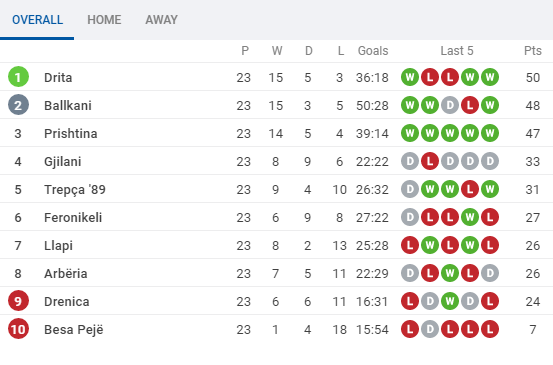This screenshot has height=365, width=553.
Task: Click Besa Pejë's grey D result icon
Action: (430, 329)
